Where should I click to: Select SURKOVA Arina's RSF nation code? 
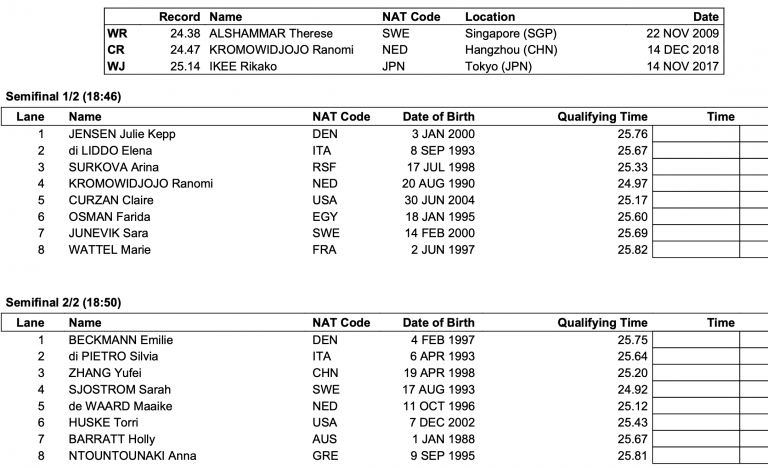(324, 167)
